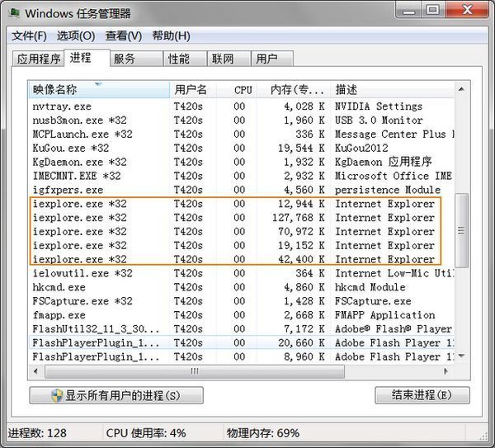
Task: Sort by the CPU column header
Action: click(x=243, y=89)
